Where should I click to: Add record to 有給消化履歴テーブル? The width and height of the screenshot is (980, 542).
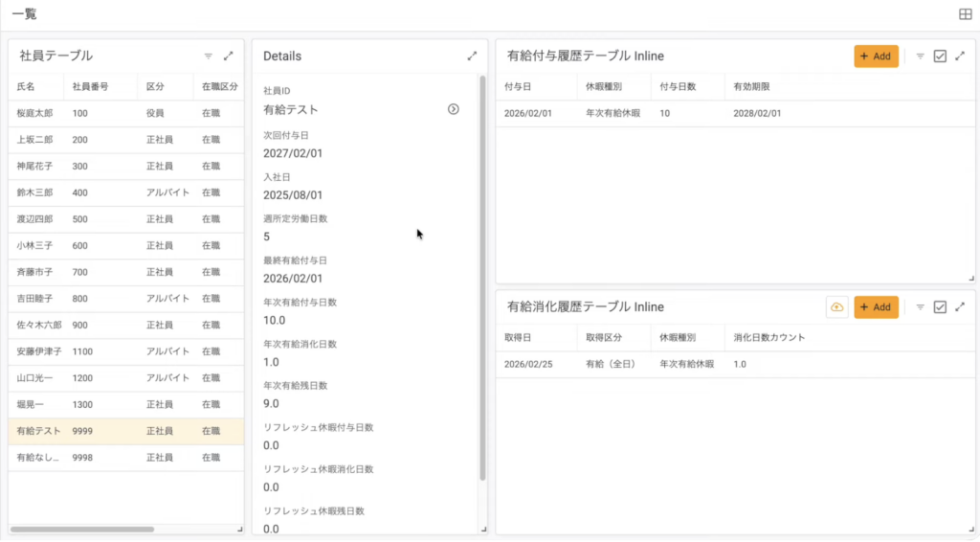876,307
